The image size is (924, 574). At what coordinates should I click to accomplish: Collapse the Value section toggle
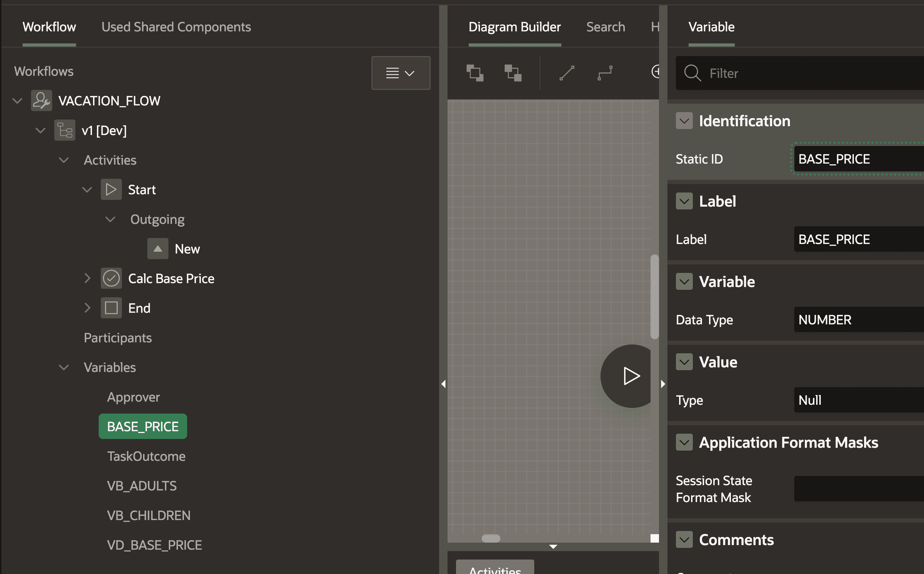[x=684, y=362]
